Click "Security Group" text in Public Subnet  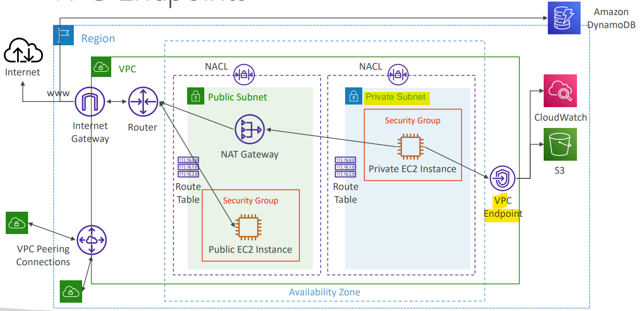pyautogui.click(x=251, y=200)
